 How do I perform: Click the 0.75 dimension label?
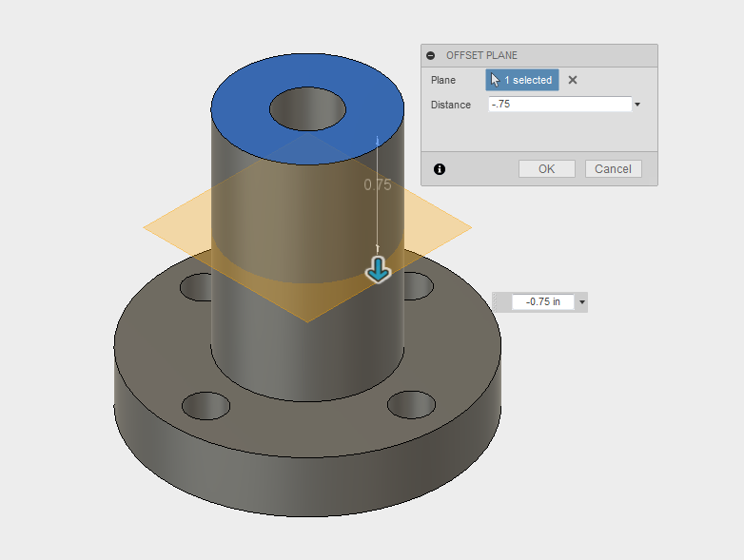[x=378, y=185]
